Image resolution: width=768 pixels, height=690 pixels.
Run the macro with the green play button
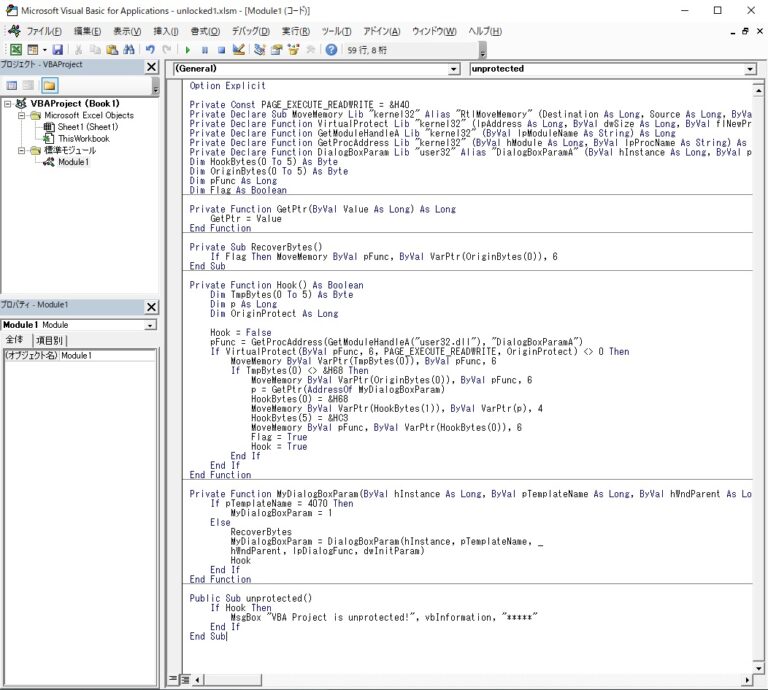click(187, 49)
